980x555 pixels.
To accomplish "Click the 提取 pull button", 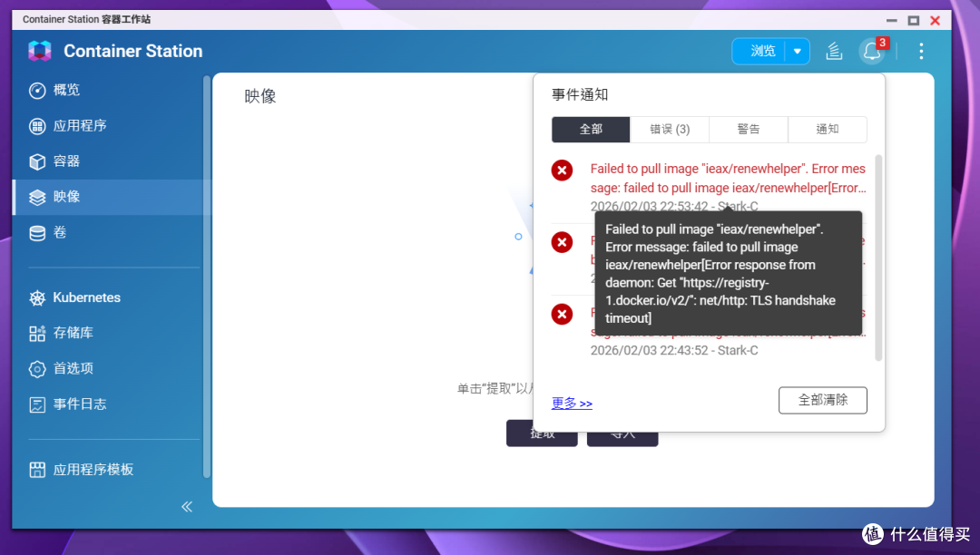I will 542,433.
